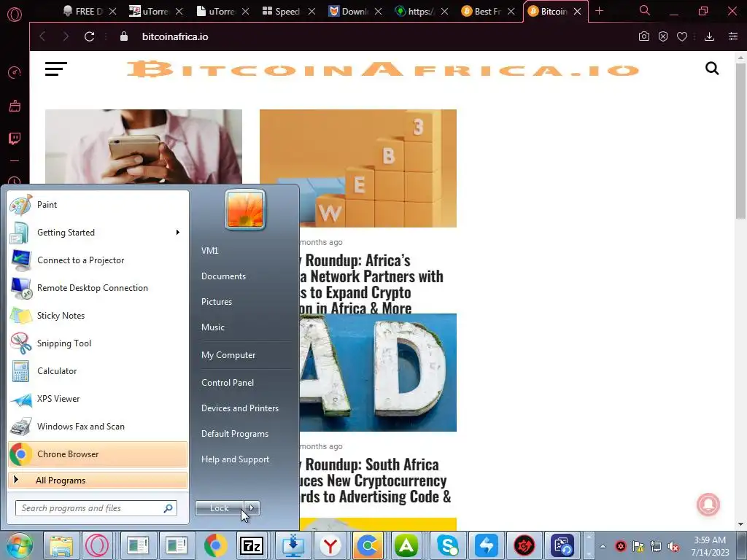Image resolution: width=747 pixels, height=560 pixels.
Task: Click the forward navigation arrow
Action: tap(66, 36)
